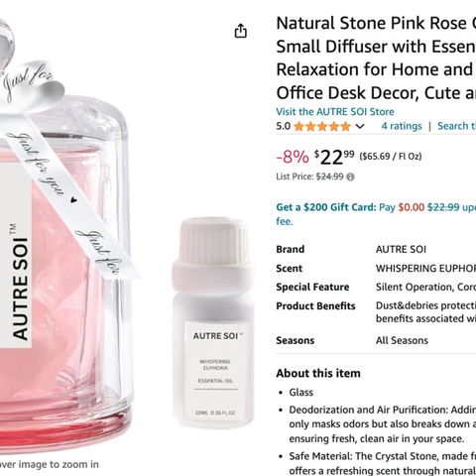Click the product title text
This screenshot has height=476, width=476.
coord(376,59)
